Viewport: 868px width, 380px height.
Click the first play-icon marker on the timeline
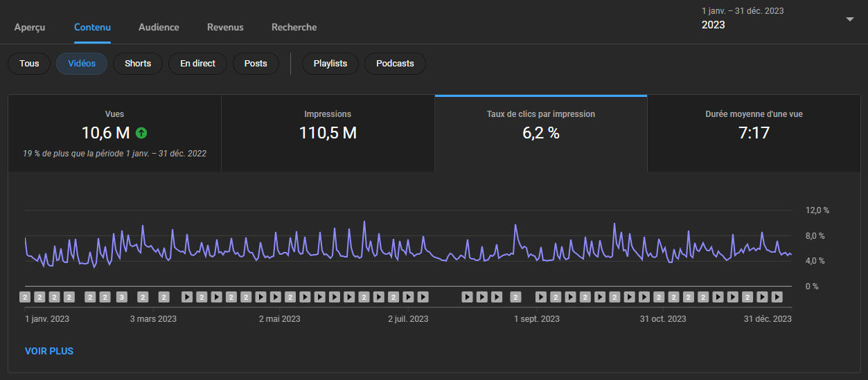point(187,297)
